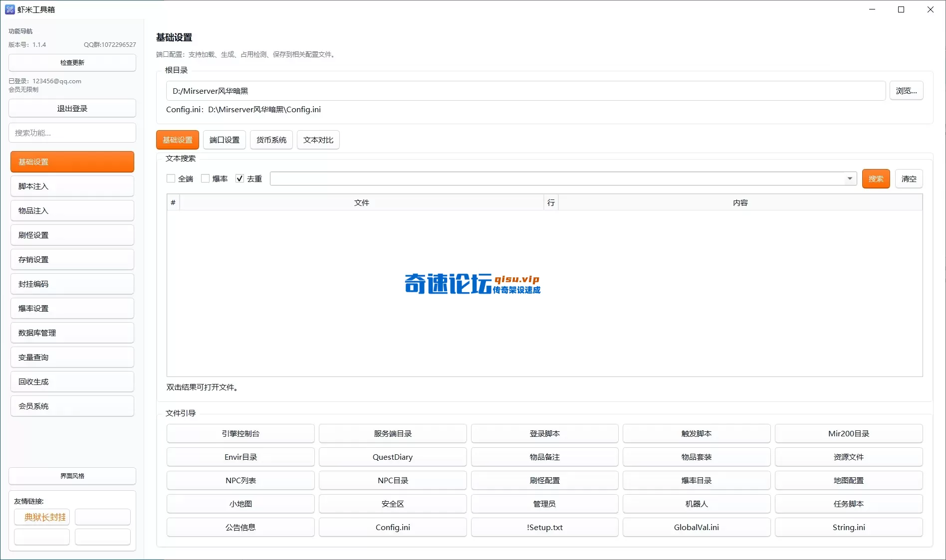Open 脚本注入 in the sidebar
Viewport: 946px width, 560px height.
(x=72, y=187)
